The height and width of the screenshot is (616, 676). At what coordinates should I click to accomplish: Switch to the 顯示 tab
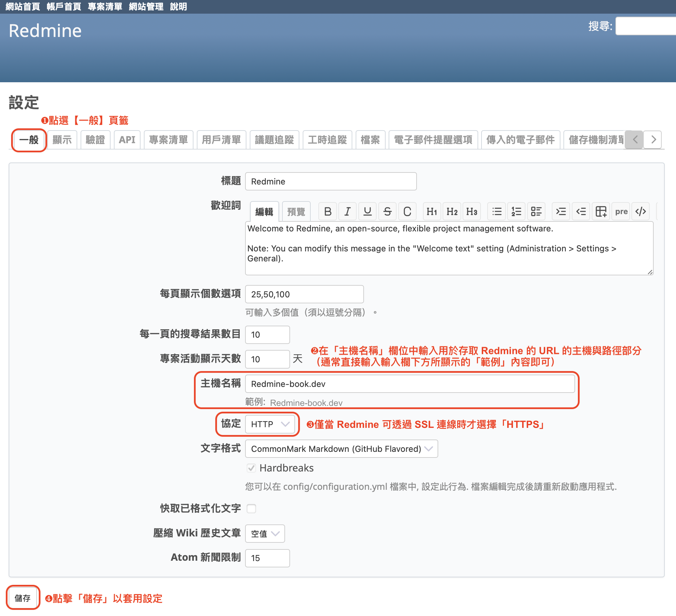(x=62, y=140)
